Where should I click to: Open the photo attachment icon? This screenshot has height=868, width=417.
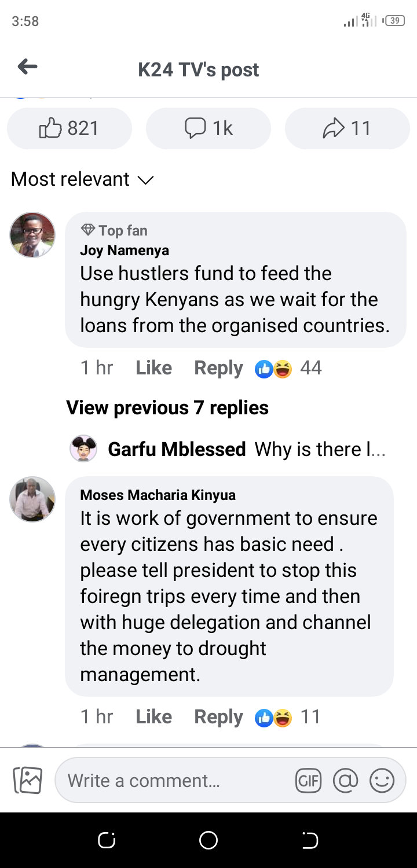tap(27, 780)
